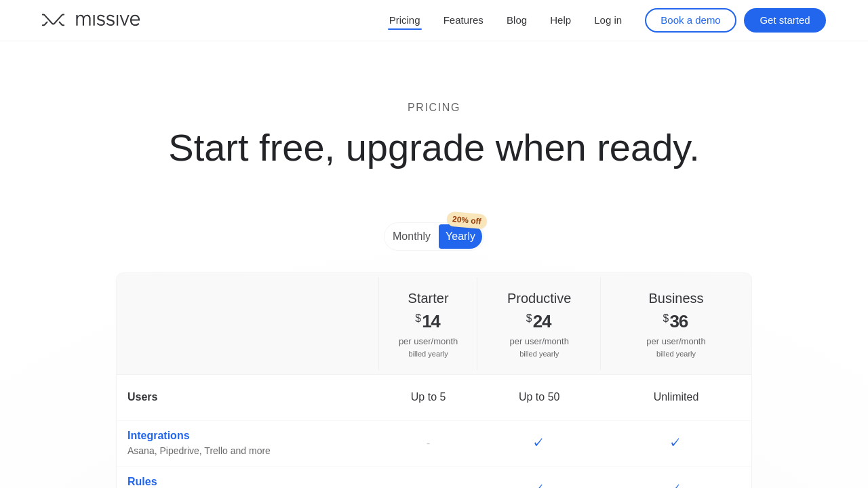Image resolution: width=868 pixels, height=488 pixels.
Task: Select Yearly billing option
Action: [x=460, y=237]
